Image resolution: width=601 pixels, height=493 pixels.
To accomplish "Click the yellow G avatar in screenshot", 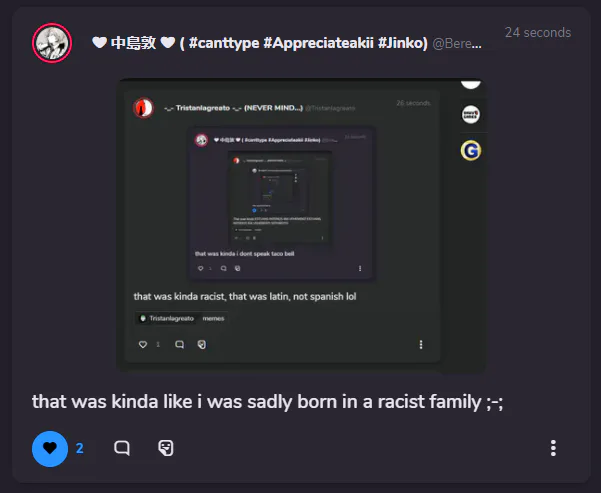I will [471, 151].
